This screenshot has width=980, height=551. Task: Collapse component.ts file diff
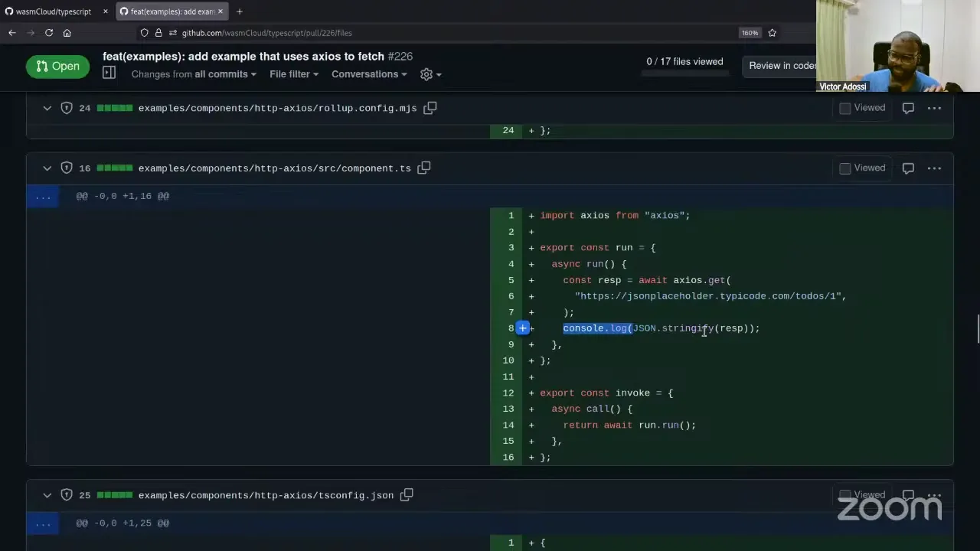pos(47,168)
